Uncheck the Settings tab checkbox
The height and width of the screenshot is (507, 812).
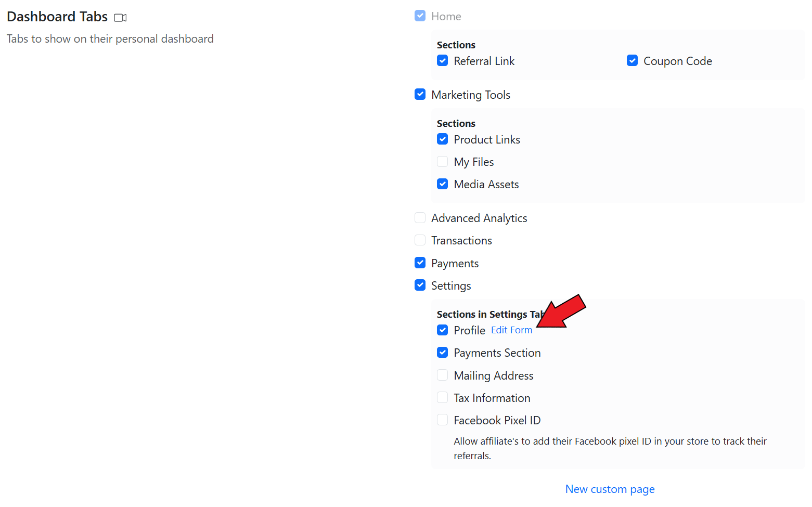point(420,285)
